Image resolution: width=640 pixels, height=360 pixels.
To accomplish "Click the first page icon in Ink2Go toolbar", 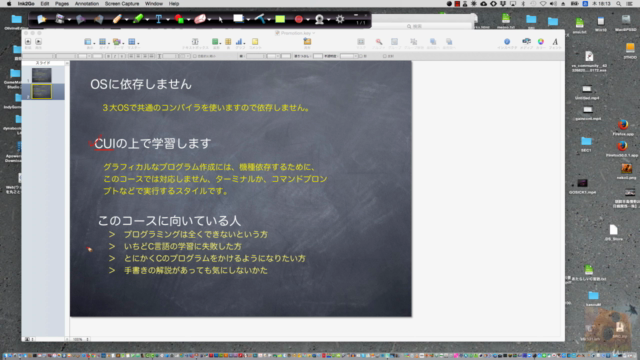I will click(41, 19).
